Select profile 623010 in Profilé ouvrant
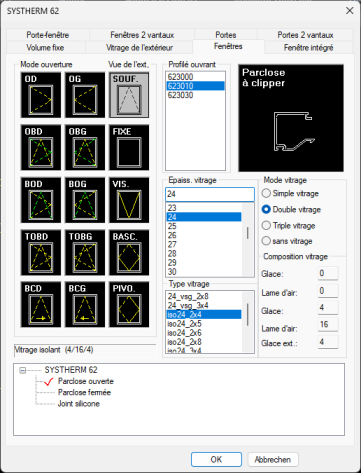 point(196,86)
